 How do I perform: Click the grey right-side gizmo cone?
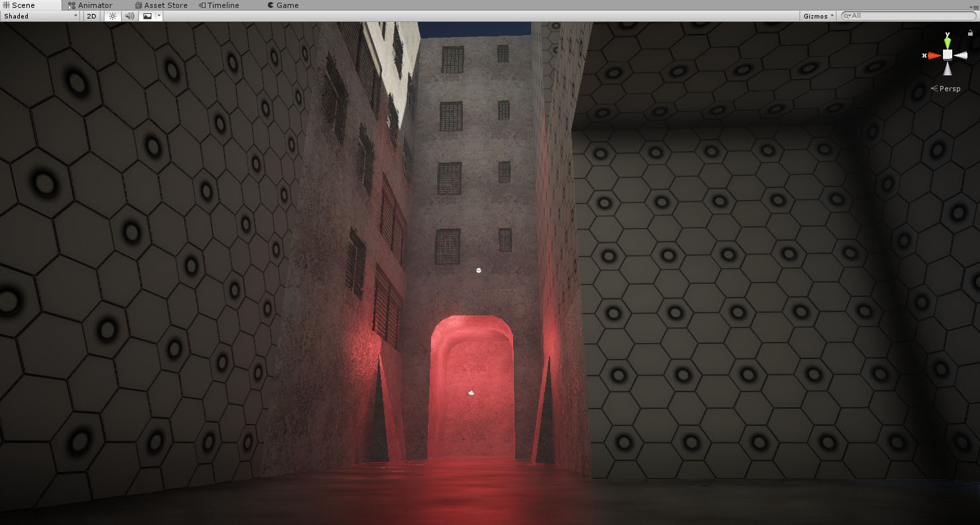click(x=961, y=55)
